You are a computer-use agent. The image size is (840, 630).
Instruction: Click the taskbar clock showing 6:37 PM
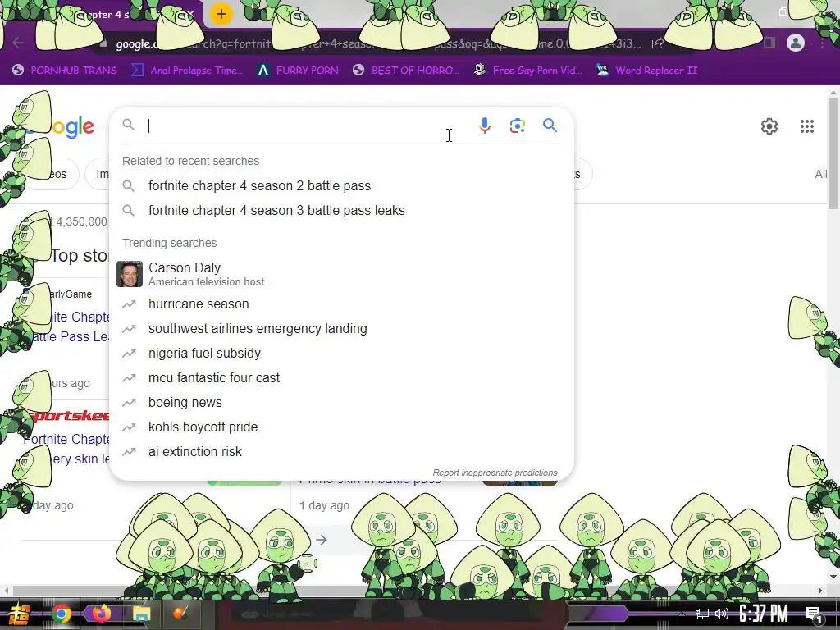pyautogui.click(x=764, y=614)
